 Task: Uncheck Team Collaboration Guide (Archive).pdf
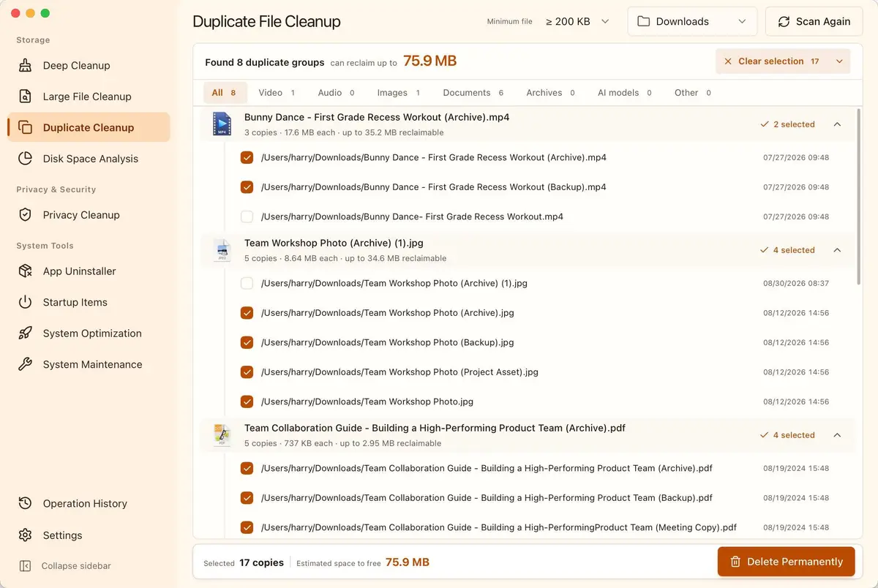[247, 468]
